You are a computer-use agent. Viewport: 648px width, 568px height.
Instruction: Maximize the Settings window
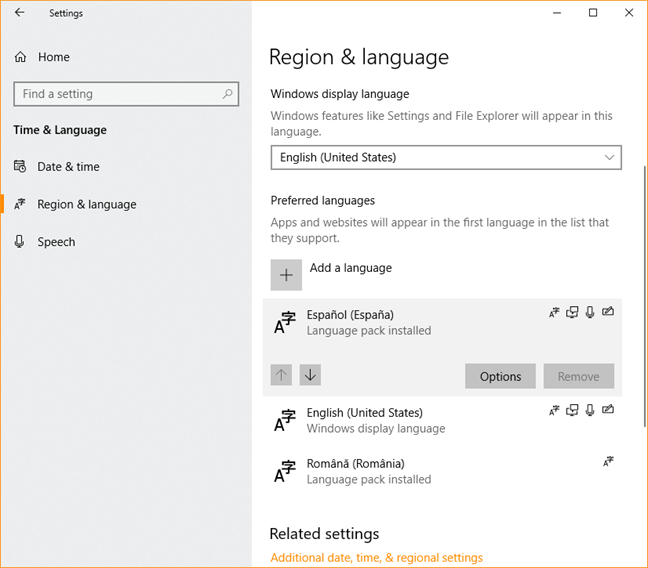[593, 13]
